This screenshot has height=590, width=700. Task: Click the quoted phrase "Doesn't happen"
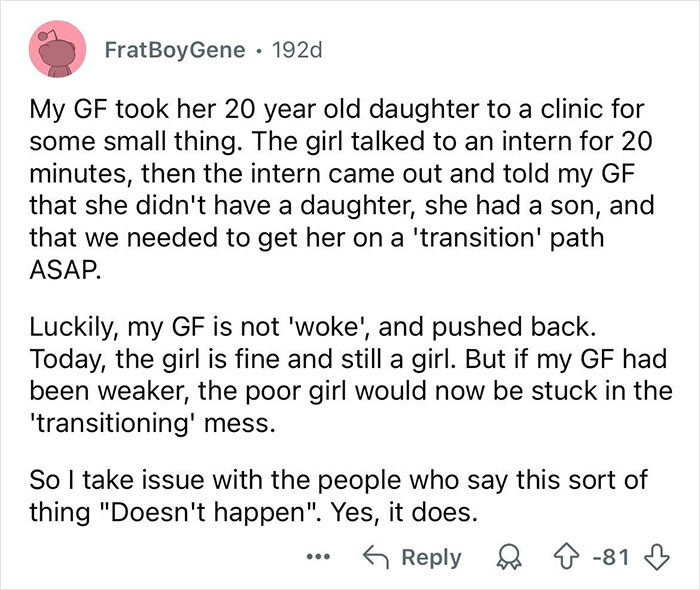tap(208, 513)
